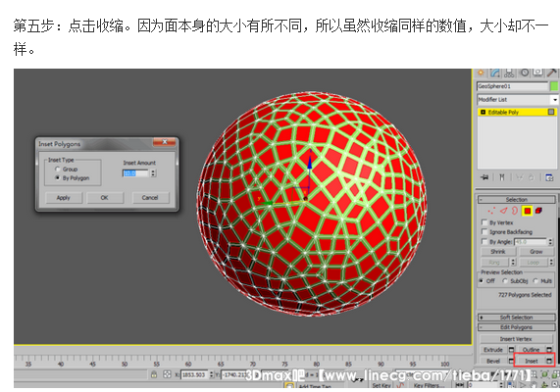Viewport: 560px width, 392px height.
Task: Expand the Editable Poly stack entry
Action: tap(483, 112)
